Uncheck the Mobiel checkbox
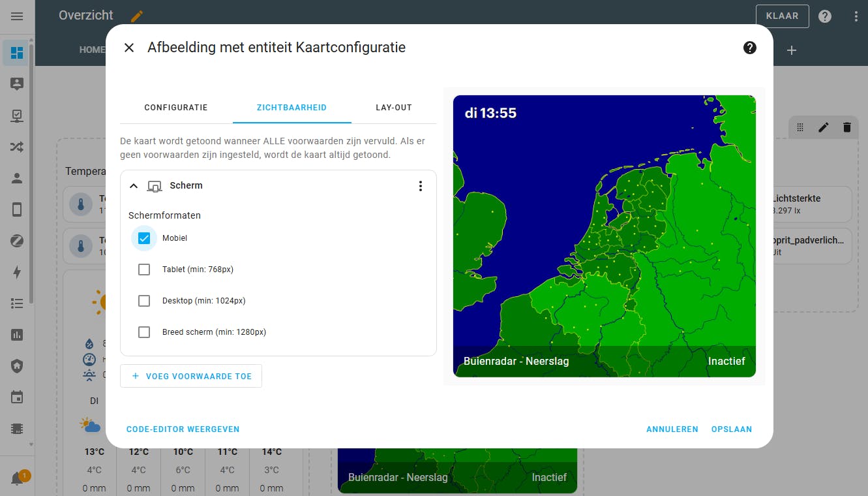This screenshot has height=496, width=868. click(x=144, y=238)
